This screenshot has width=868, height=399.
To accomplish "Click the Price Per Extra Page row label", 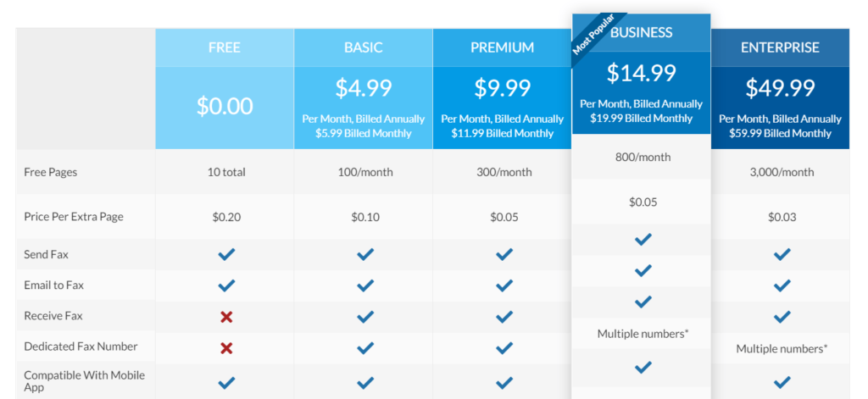I will pos(74,217).
